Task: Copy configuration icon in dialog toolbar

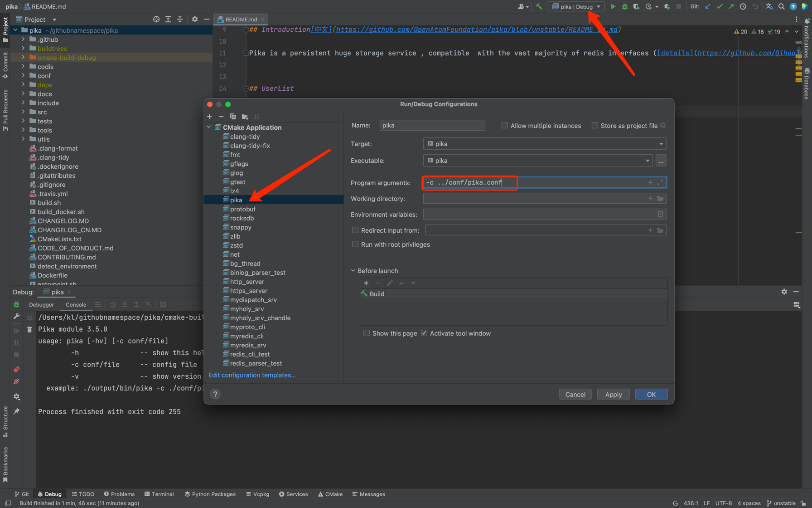Action: pyautogui.click(x=233, y=117)
